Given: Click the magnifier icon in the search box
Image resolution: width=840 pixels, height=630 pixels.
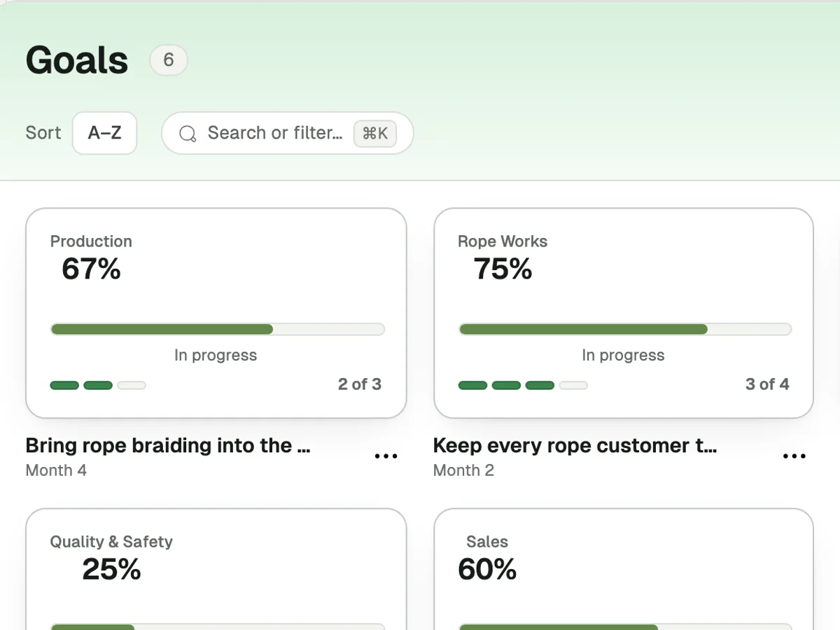Looking at the screenshot, I should point(188,134).
